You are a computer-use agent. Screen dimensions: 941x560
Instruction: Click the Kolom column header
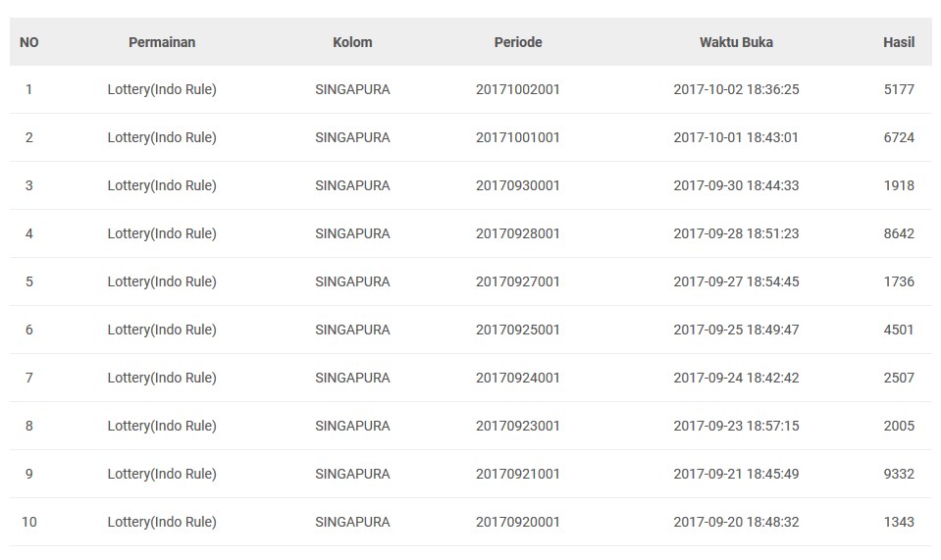pyautogui.click(x=352, y=42)
